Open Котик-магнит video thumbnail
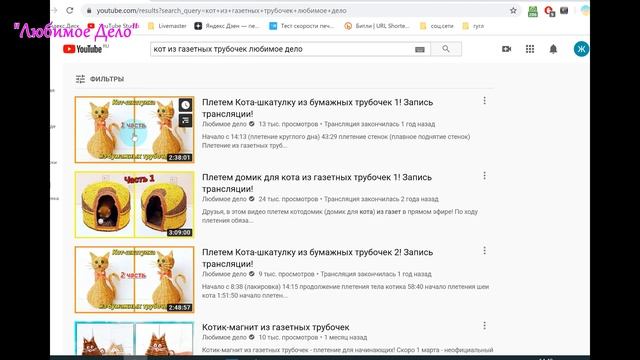The height and width of the screenshot is (360, 640). pyautogui.click(x=134, y=338)
